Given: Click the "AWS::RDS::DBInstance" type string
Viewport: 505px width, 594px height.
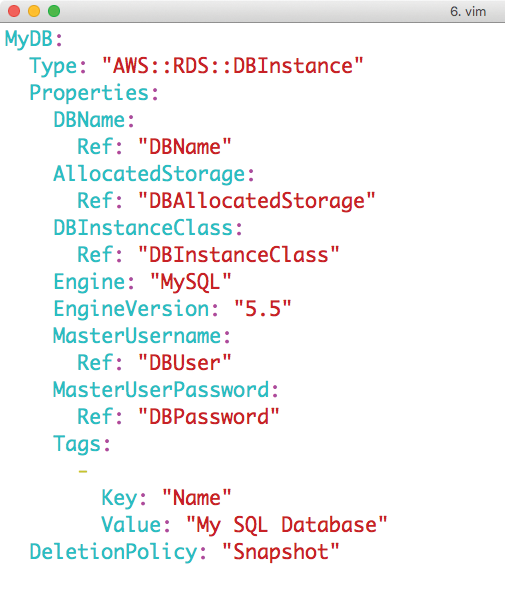Looking at the screenshot, I should pyautogui.click(x=233, y=66).
